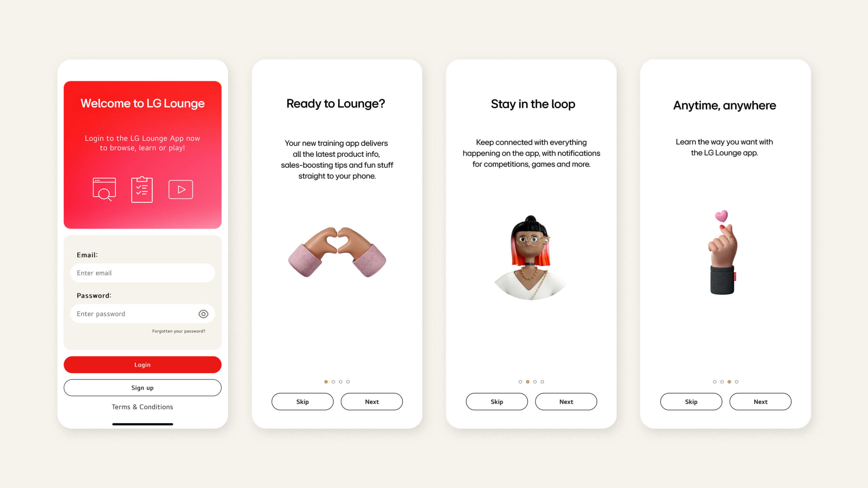The image size is (868, 488).
Task: Click the Login button
Action: 142,364
